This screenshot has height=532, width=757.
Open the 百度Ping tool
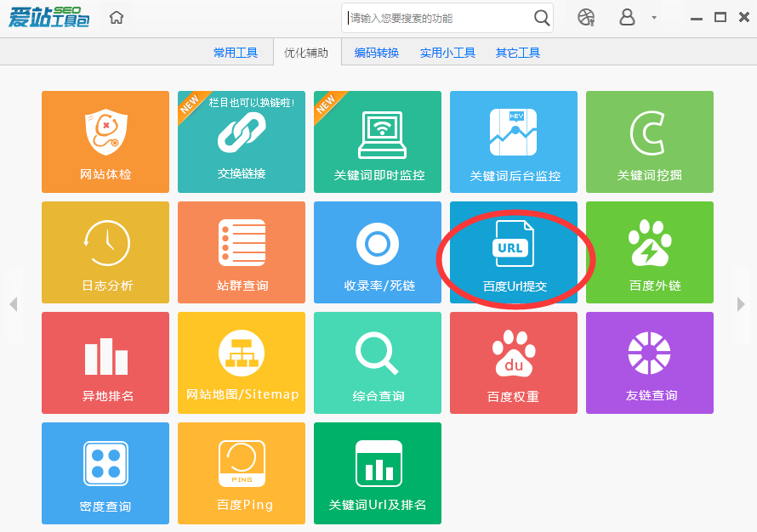(241, 473)
